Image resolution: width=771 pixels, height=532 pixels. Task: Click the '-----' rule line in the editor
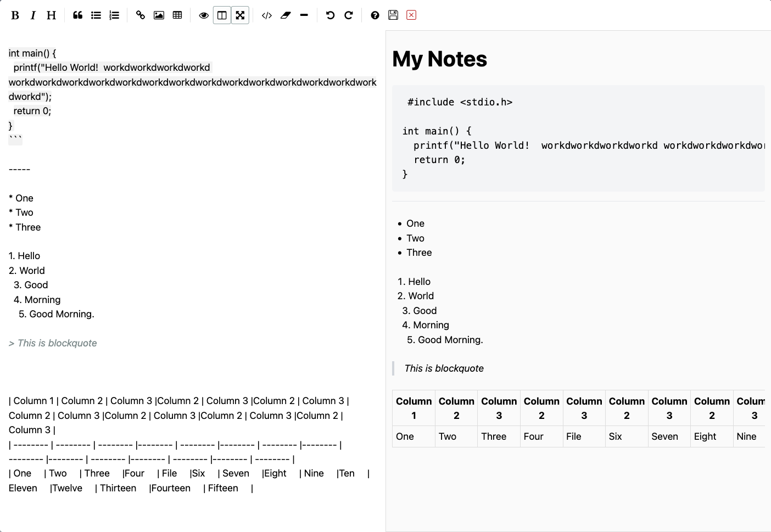click(20, 169)
